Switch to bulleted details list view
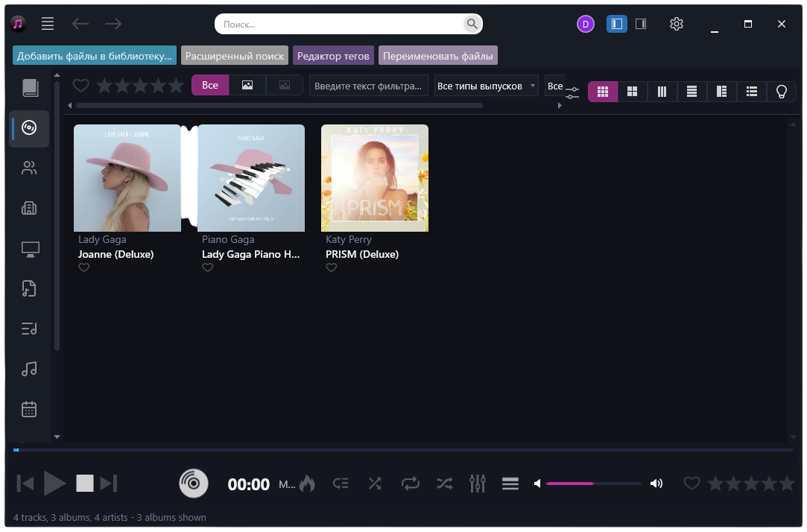The width and height of the screenshot is (807, 532). tap(751, 92)
